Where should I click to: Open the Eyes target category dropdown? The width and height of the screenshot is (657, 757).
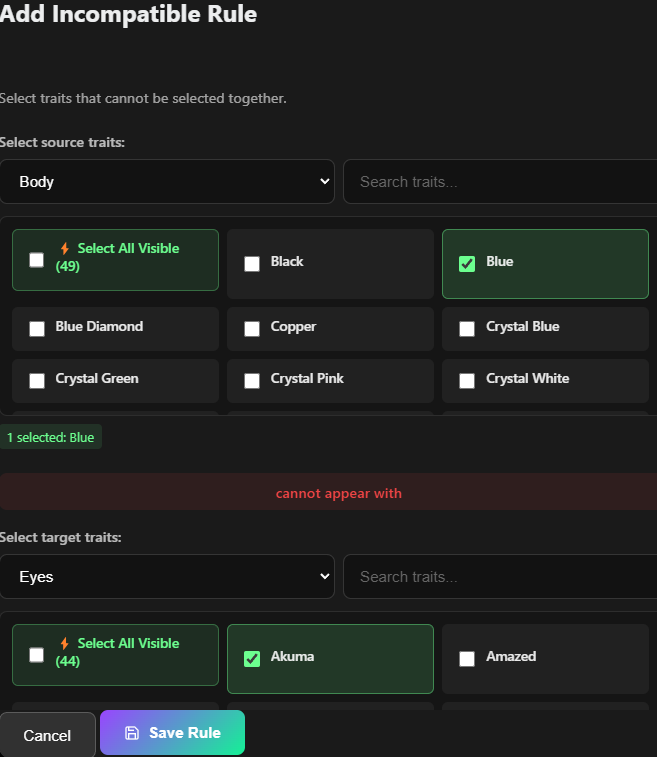coord(167,577)
